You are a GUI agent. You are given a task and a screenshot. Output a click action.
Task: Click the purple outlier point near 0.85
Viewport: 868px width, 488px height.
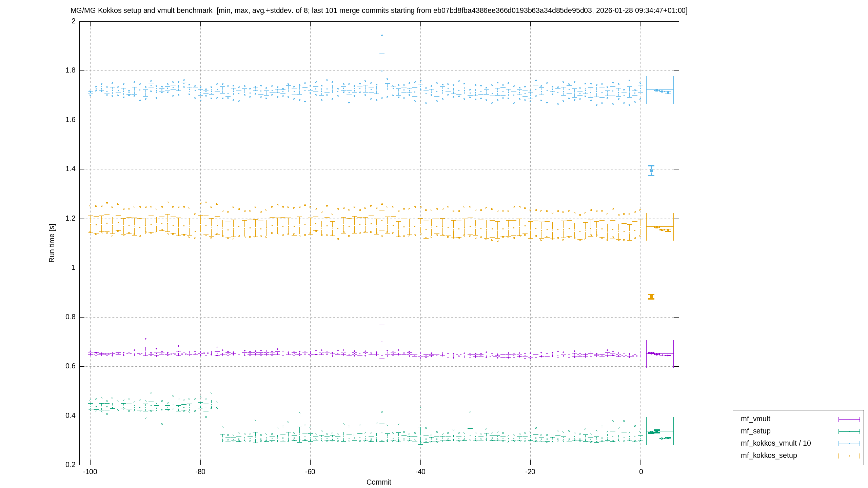(382, 306)
